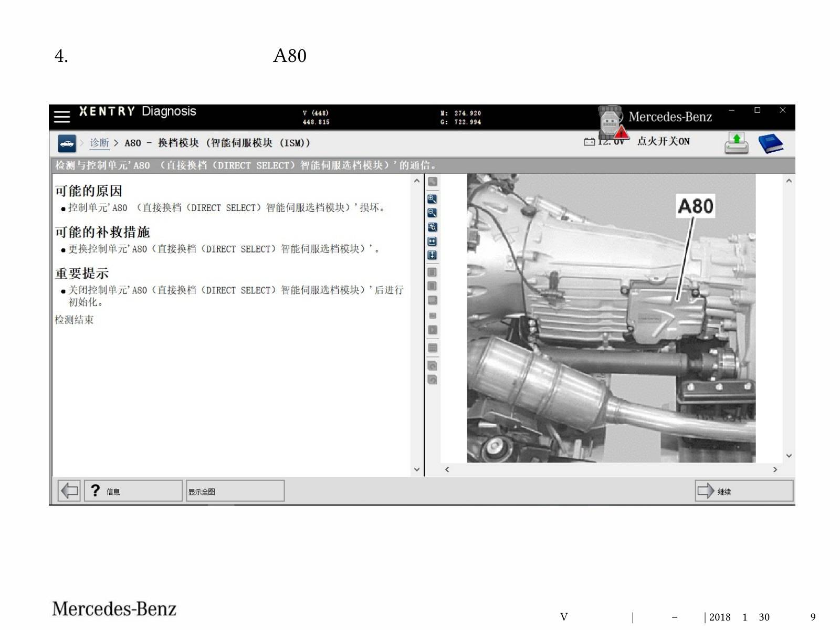Click the text panel scroll down arrow

pos(417,469)
